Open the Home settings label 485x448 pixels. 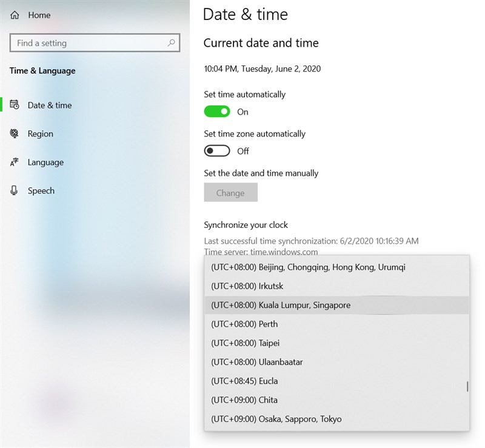[x=39, y=15]
